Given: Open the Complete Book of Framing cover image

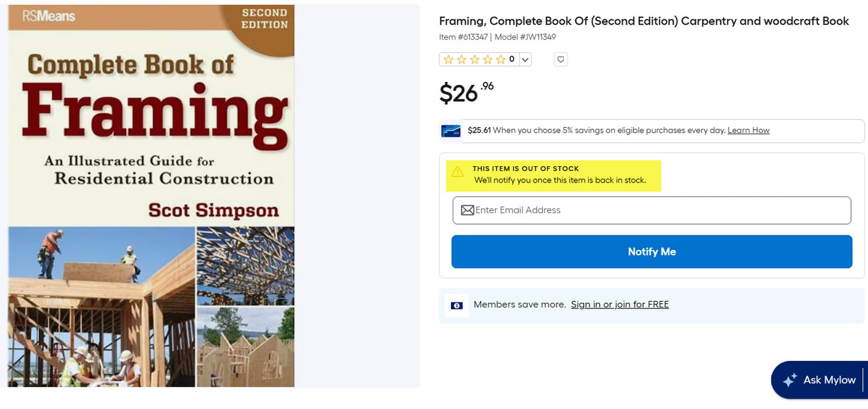Looking at the screenshot, I should pos(151,196).
